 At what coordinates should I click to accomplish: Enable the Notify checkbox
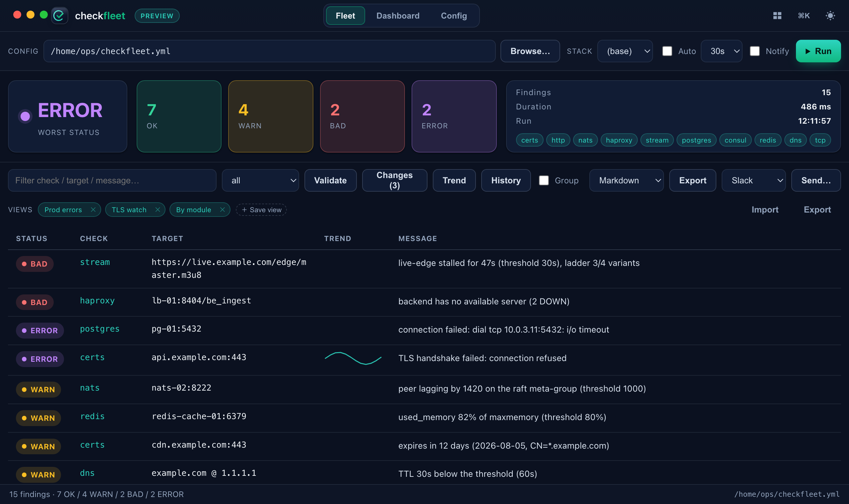point(754,51)
